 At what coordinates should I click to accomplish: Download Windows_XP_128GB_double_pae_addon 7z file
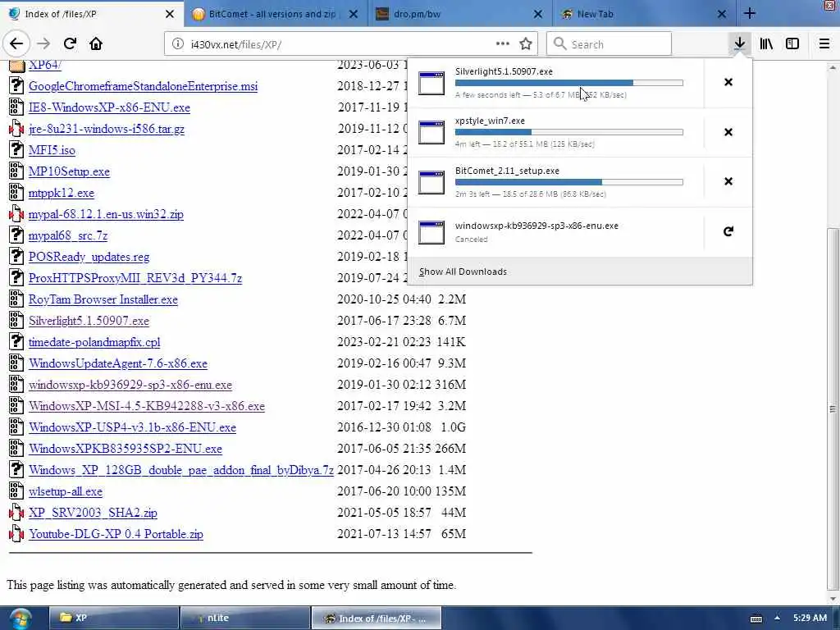click(181, 470)
